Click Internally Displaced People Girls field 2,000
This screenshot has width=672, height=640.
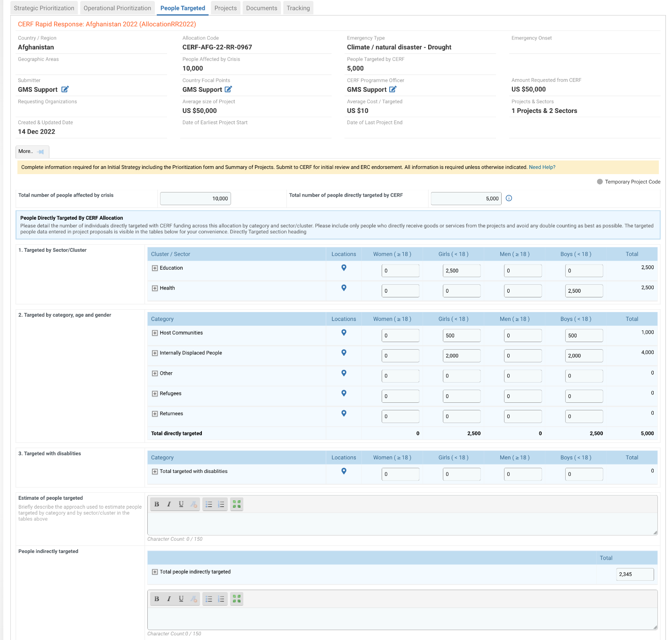point(462,356)
